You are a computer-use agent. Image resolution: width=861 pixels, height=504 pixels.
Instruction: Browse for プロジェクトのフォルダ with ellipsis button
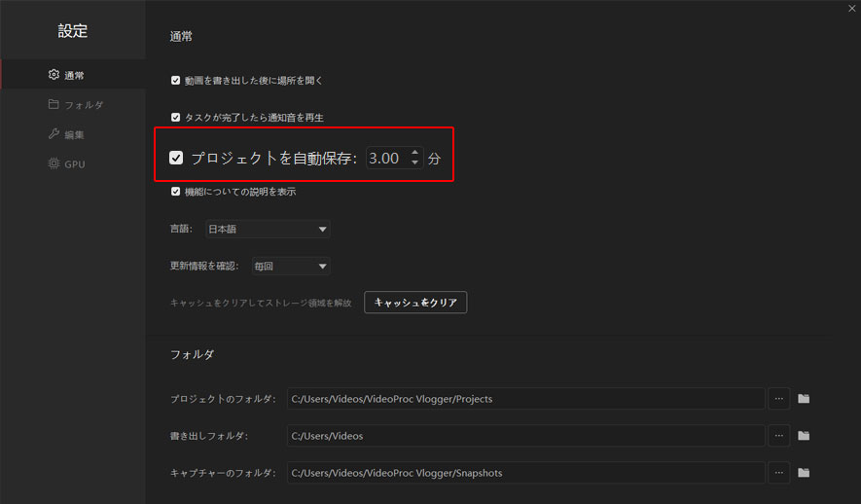click(x=778, y=399)
